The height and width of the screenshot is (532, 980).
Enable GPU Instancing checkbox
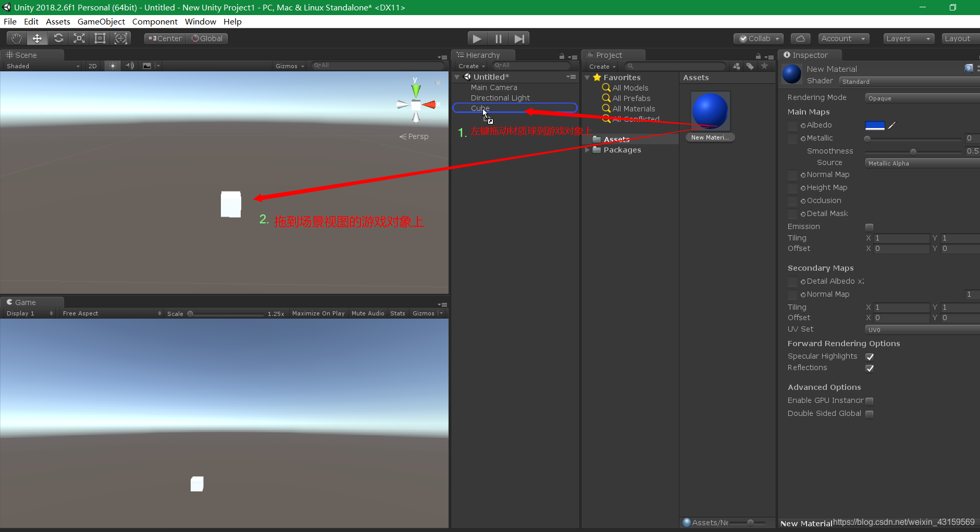(869, 401)
